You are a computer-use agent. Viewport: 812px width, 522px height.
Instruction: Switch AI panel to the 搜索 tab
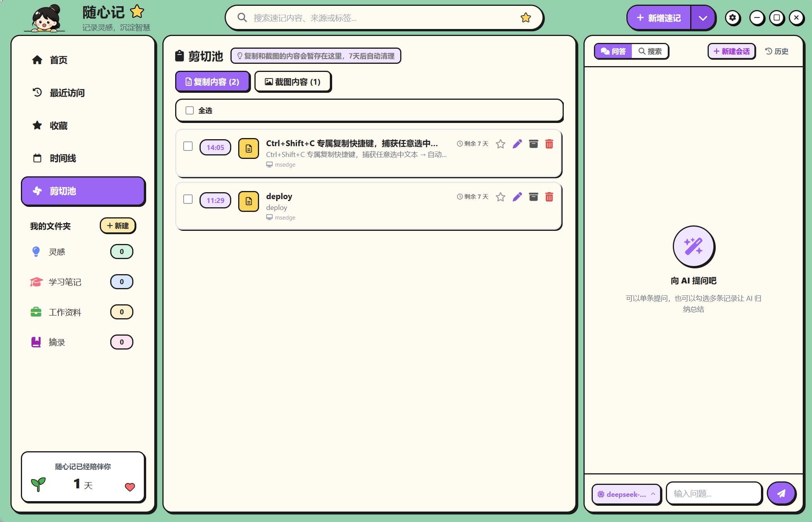tap(650, 51)
